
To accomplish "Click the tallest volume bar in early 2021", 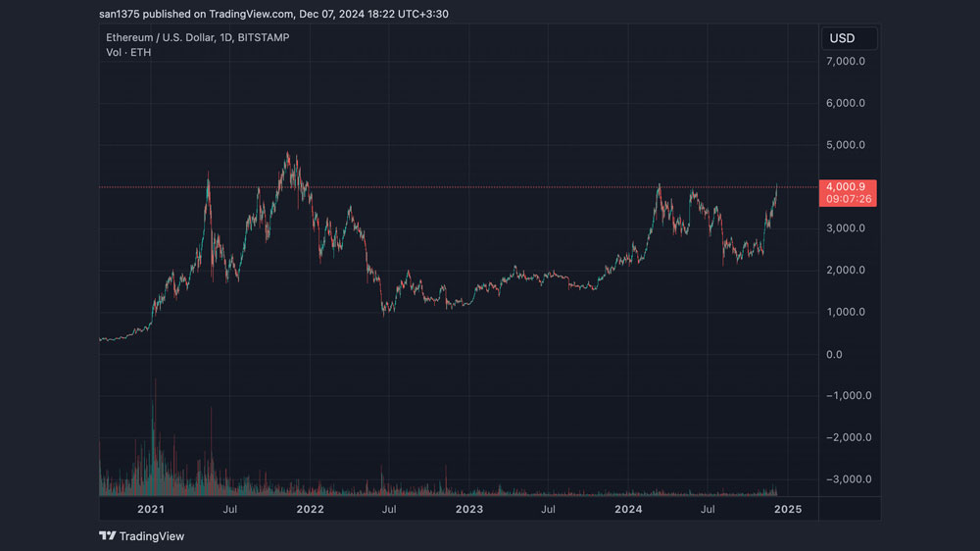I will pos(155,436).
